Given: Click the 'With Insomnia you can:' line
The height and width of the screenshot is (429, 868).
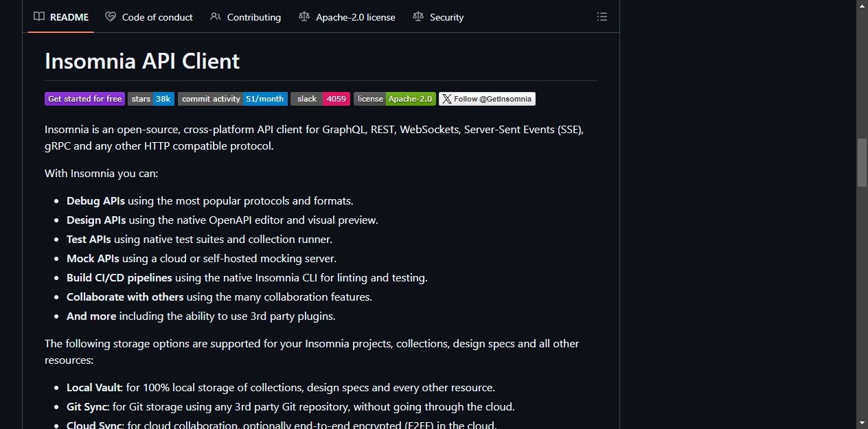Looking at the screenshot, I should click(x=102, y=174).
